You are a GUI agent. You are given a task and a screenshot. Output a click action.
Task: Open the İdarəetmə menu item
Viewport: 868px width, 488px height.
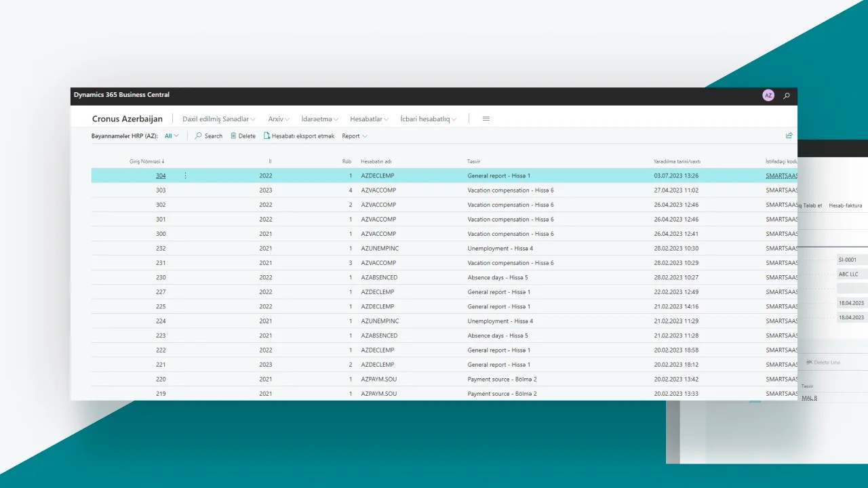coord(319,118)
